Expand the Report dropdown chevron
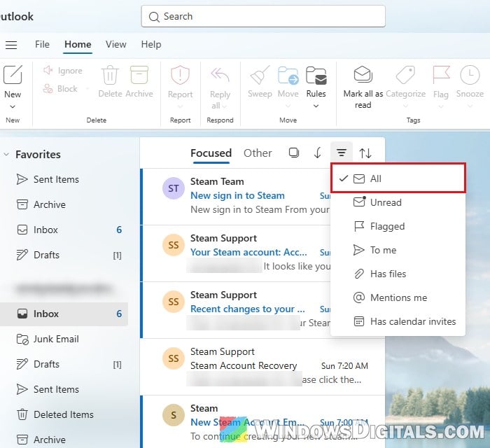 [180, 107]
